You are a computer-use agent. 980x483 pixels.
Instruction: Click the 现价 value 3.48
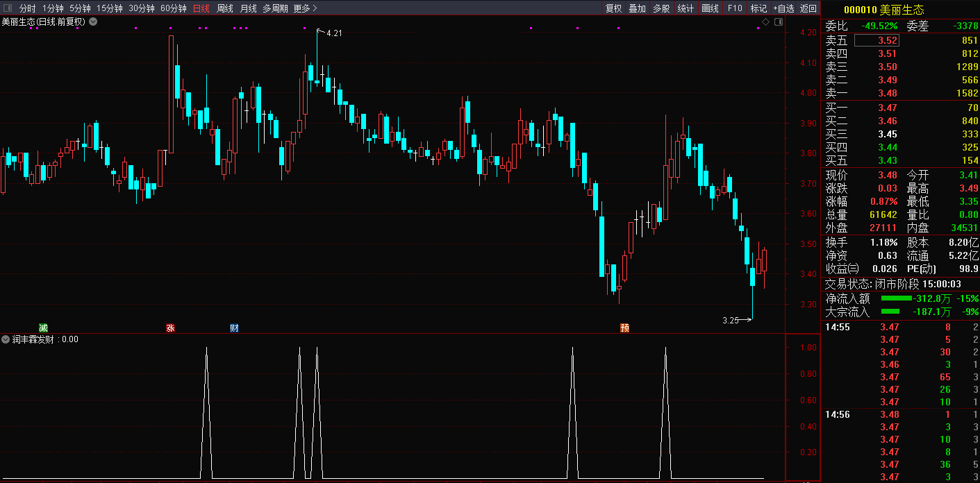coord(887,175)
